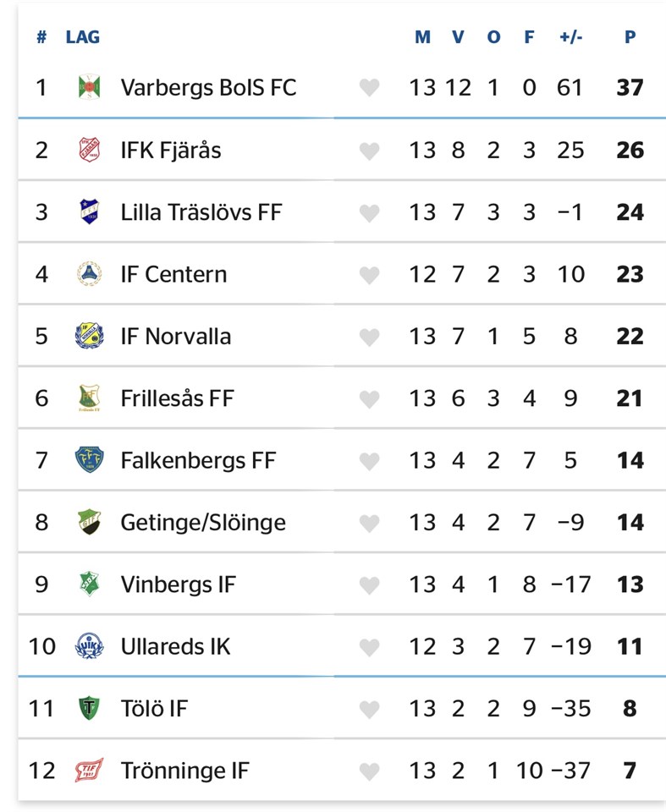Click the LAG column header
Image resolution: width=666 pixels, height=812 pixels.
[x=82, y=37]
